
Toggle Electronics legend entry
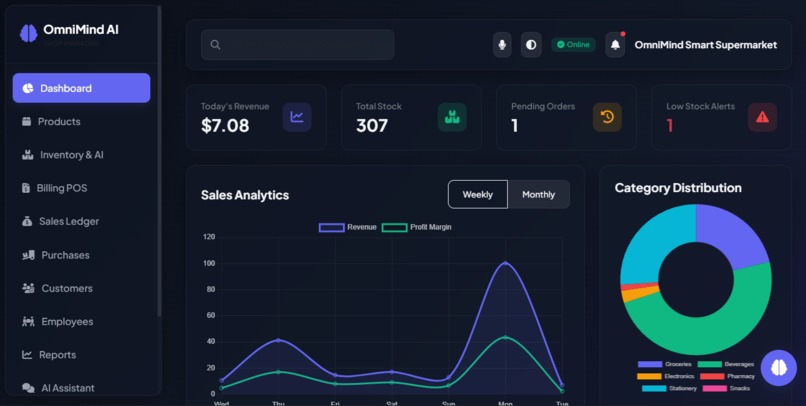666,377
